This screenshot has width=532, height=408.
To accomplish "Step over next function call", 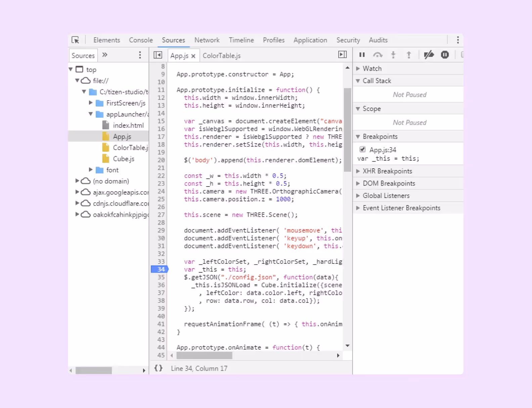I will (378, 55).
